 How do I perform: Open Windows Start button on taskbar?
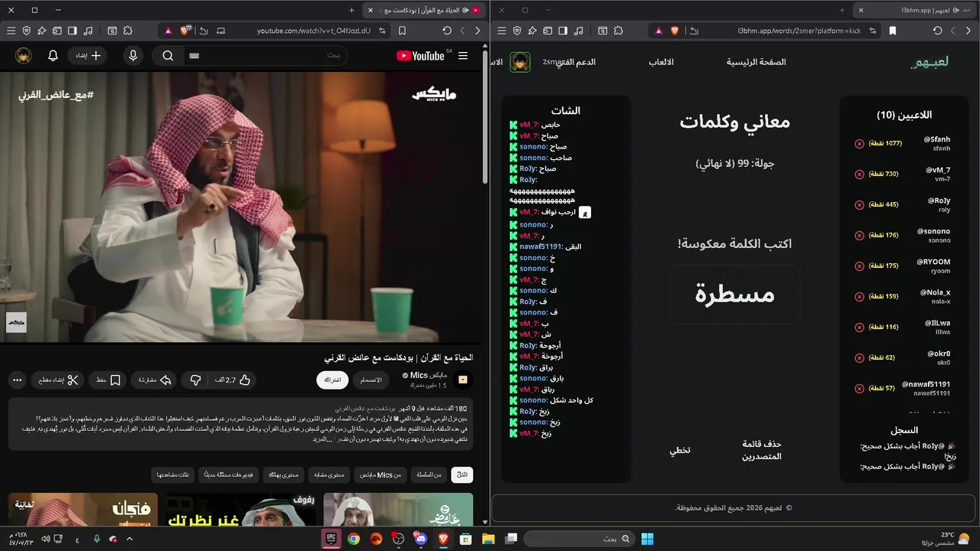click(x=647, y=539)
